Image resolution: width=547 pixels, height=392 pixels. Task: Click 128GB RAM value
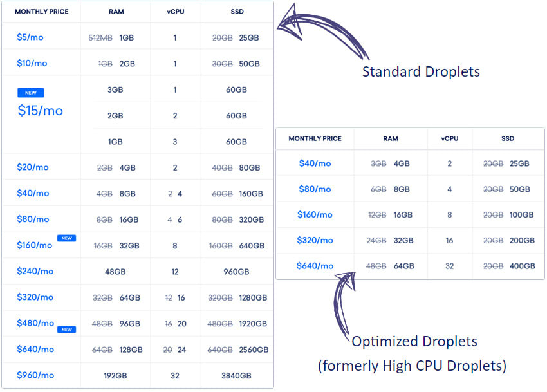click(131, 350)
